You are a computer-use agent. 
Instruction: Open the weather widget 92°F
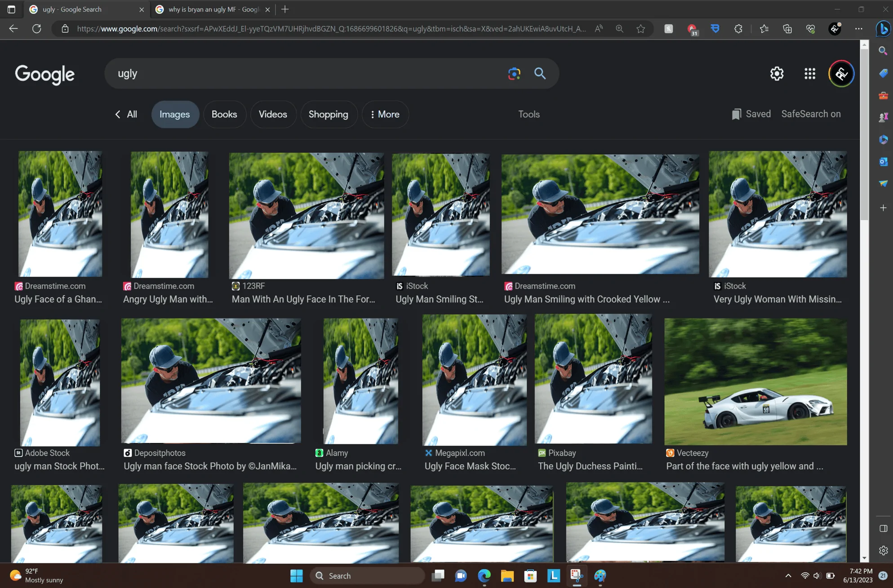(x=38, y=576)
